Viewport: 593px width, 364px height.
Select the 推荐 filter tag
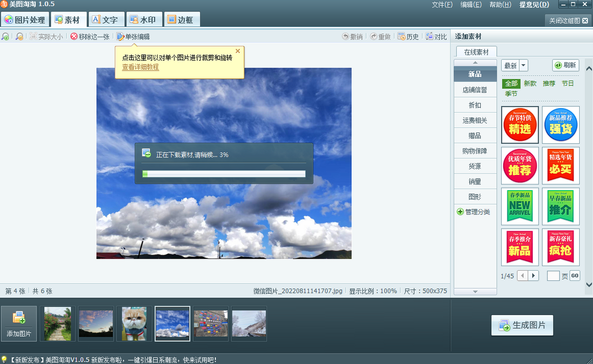549,83
